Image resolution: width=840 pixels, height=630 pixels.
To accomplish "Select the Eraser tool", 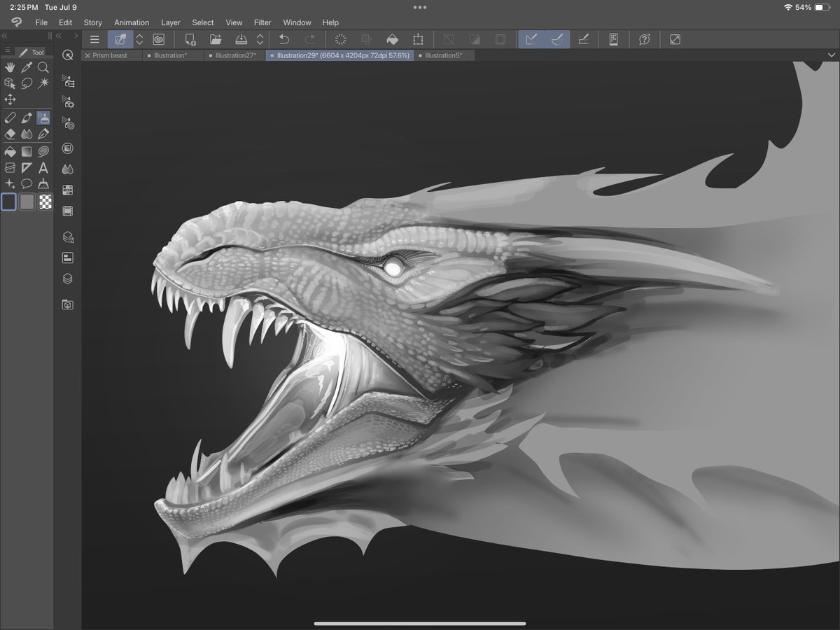I will point(10,133).
